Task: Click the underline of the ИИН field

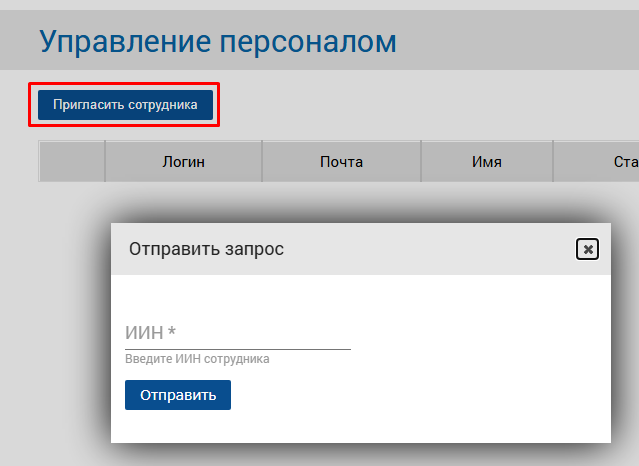Action: click(238, 349)
